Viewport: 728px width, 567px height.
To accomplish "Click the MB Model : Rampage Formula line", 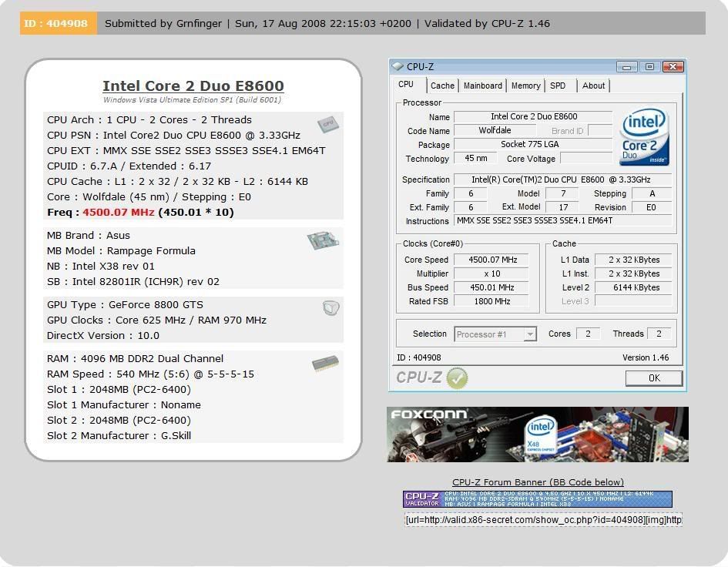I will click(121, 251).
